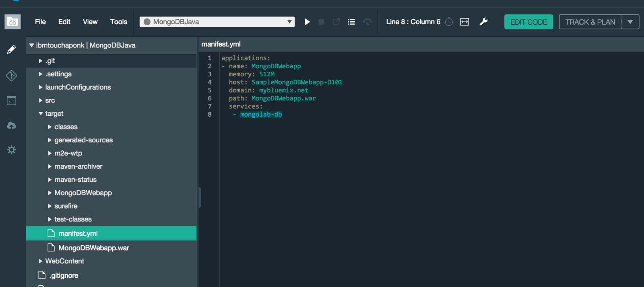The image size is (644, 287).
Task: Click the applications: keyword on line 1
Action: [246, 58]
